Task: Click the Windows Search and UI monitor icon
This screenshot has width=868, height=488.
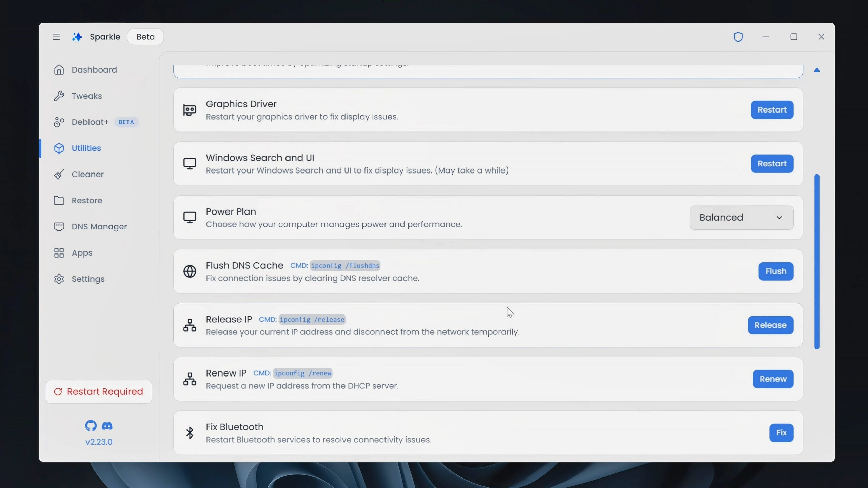Action: [190, 164]
